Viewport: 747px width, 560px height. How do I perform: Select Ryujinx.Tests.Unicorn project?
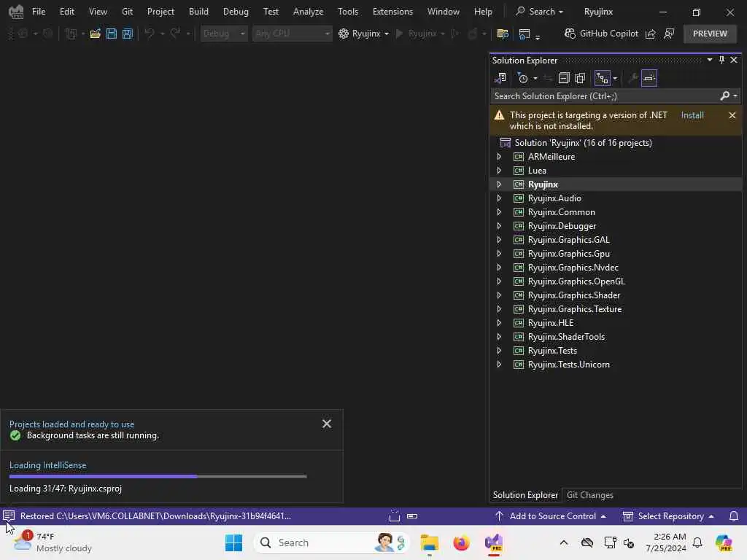tap(568, 365)
